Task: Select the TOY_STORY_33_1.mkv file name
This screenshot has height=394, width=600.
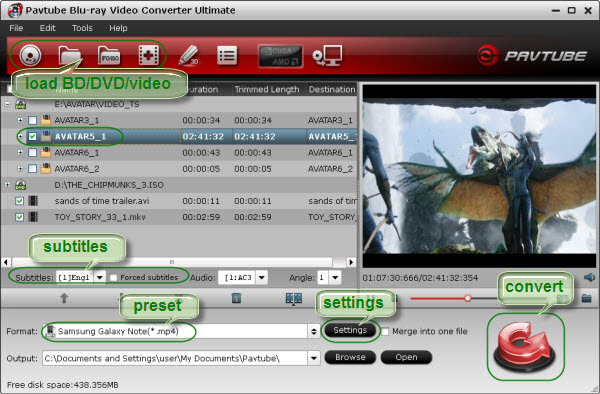Action: [100, 217]
